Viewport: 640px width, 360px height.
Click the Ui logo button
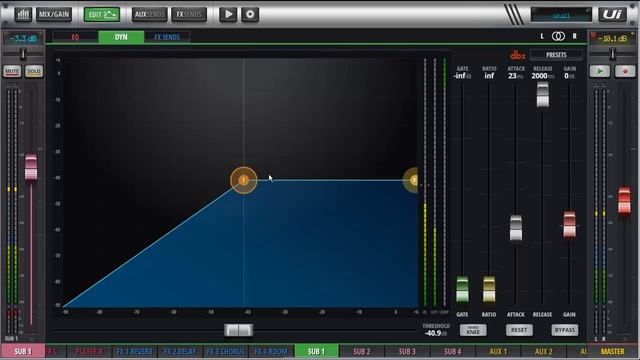point(612,15)
